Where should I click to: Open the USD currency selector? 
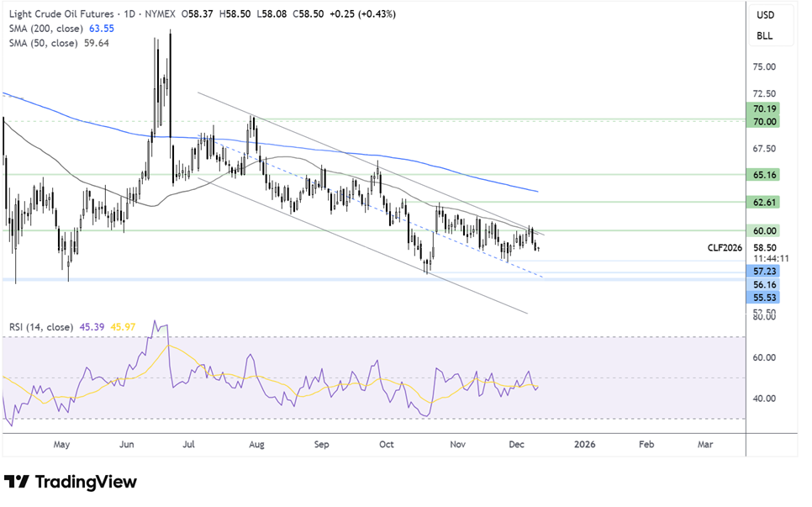765,15
